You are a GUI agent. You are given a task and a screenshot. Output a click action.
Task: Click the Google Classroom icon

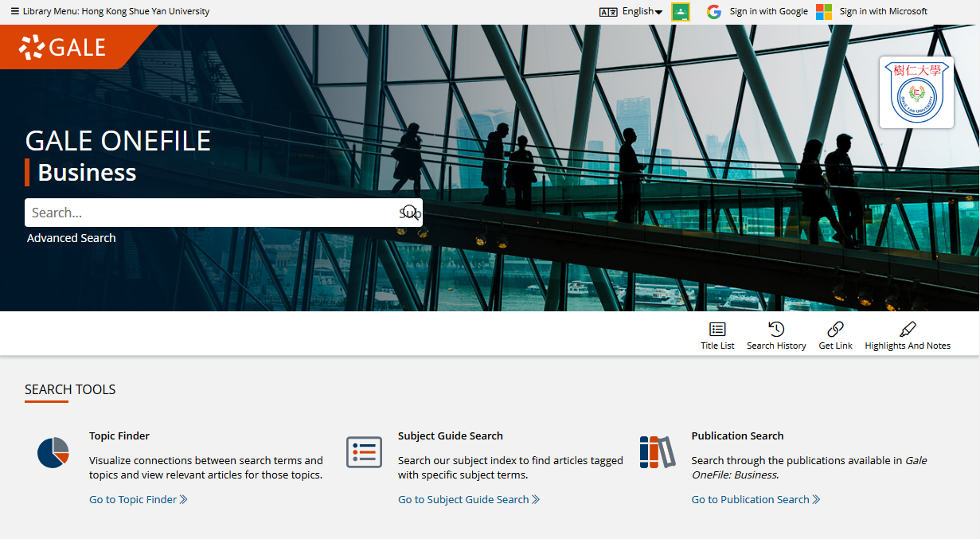coord(681,12)
